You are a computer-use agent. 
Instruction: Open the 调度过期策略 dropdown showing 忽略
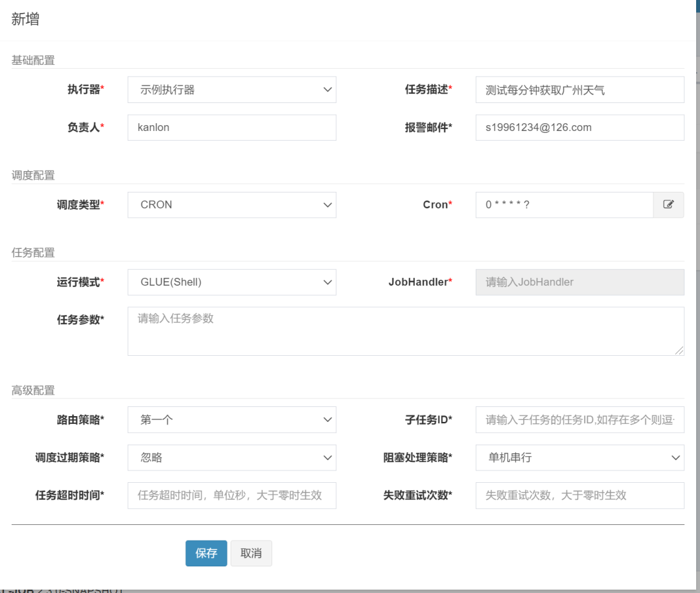click(231, 458)
